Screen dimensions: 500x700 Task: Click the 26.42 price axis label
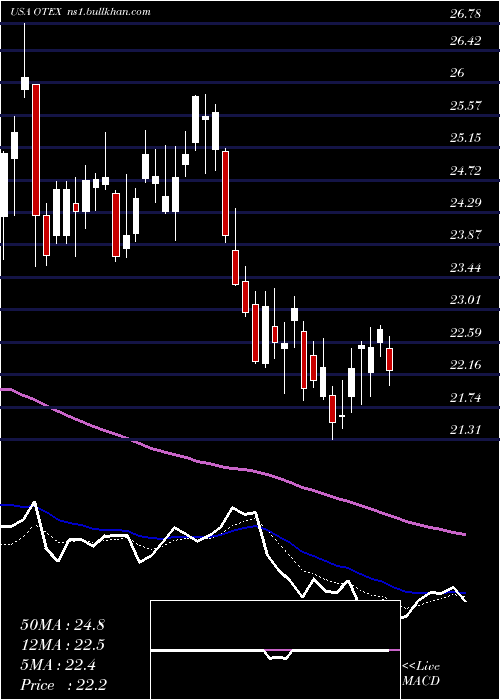pyautogui.click(x=465, y=41)
